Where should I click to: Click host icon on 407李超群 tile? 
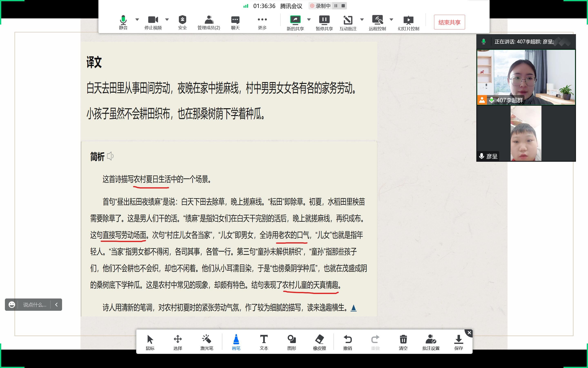(x=482, y=100)
